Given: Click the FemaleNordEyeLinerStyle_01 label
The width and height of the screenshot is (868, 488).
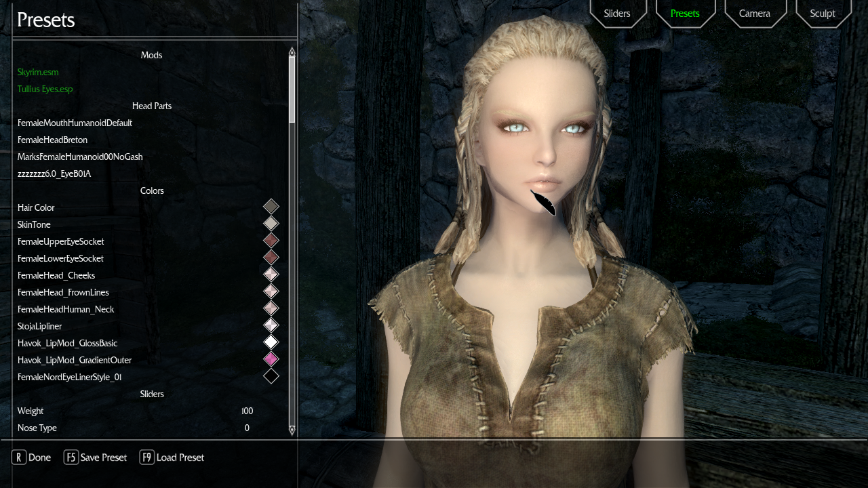Looking at the screenshot, I should click(x=69, y=377).
